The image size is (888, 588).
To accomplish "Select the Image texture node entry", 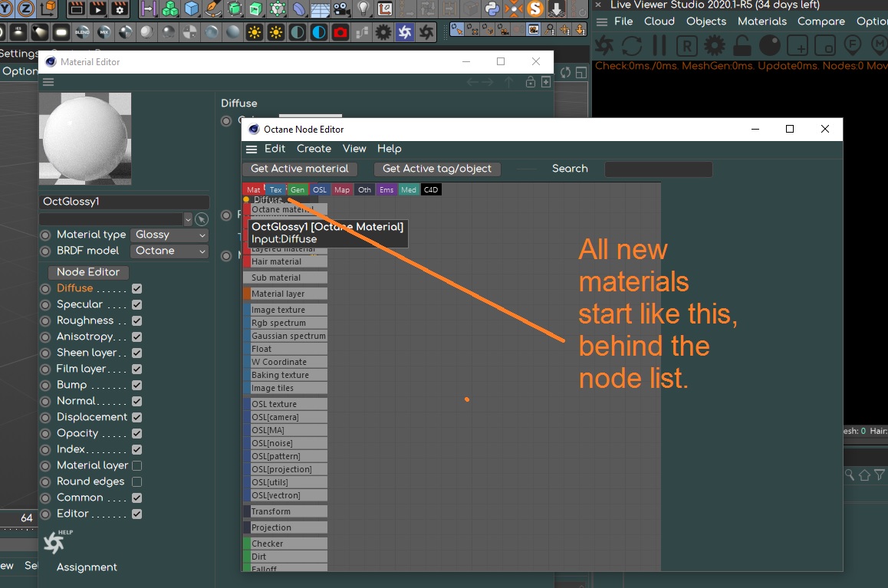I will (x=285, y=310).
